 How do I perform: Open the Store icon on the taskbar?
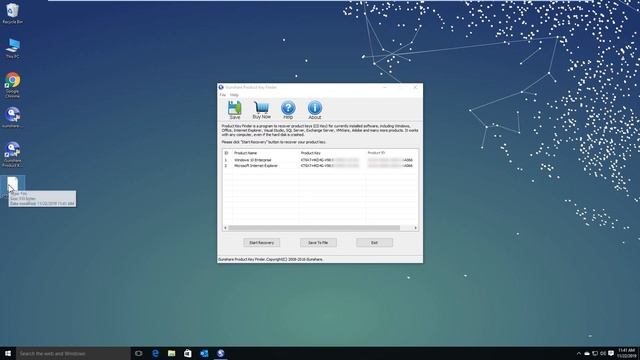tap(188, 353)
